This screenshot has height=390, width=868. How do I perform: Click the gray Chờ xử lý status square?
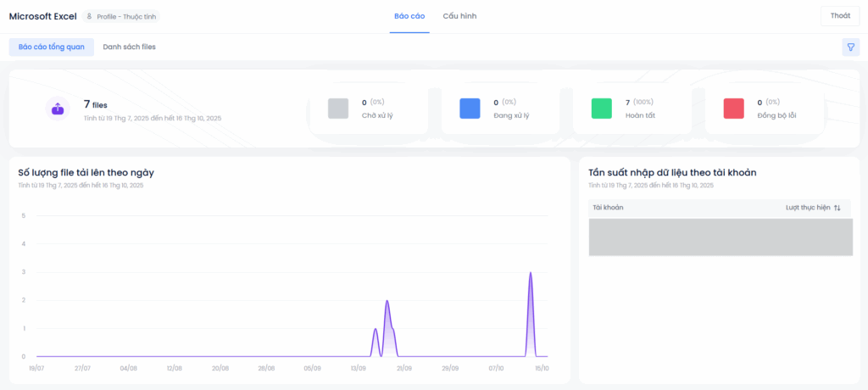(x=338, y=109)
